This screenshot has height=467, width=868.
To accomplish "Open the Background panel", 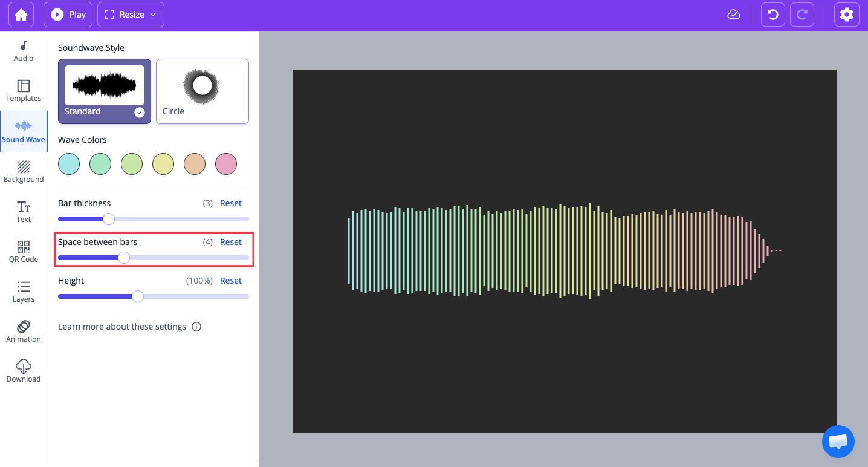I will (x=23, y=171).
